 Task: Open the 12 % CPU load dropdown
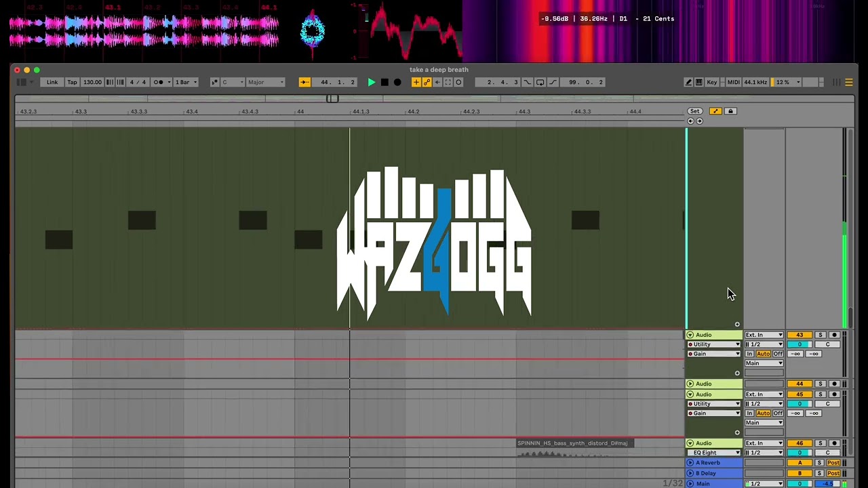coord(787,82)
